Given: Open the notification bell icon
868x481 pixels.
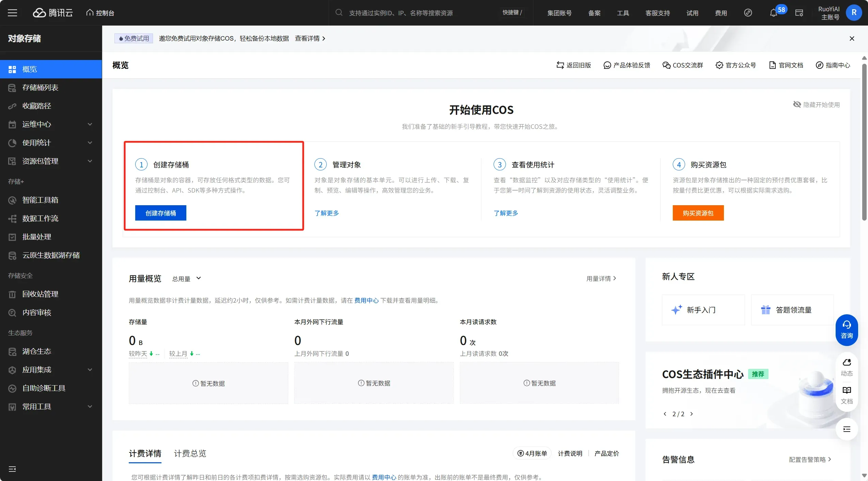Looking at the screenshot, I should point(773,13).
